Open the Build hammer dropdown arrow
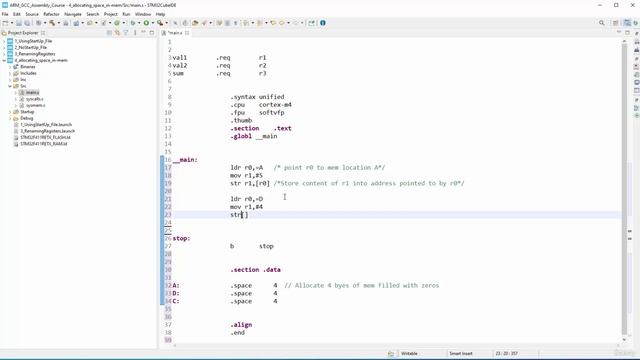 coord(58,23)
